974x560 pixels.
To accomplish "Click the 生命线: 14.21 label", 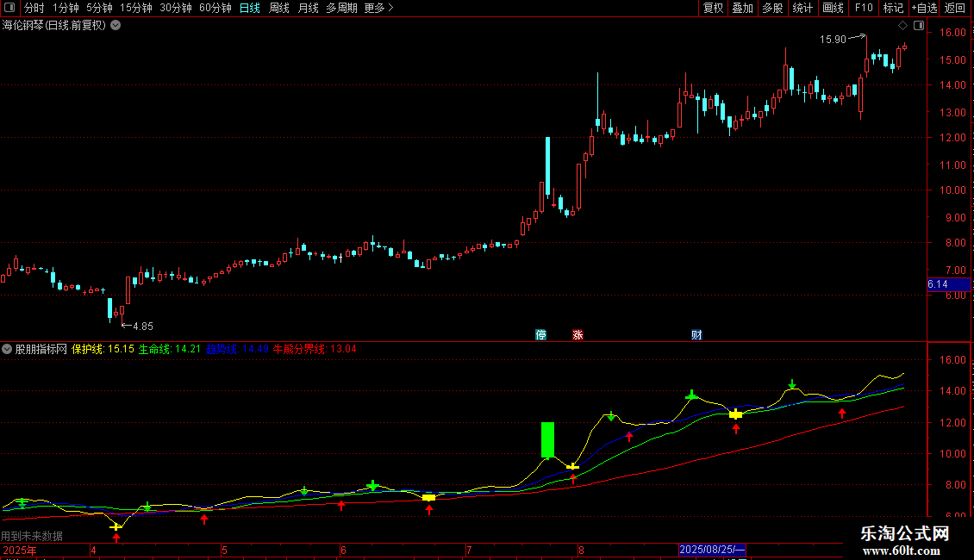I will point(170,349).
